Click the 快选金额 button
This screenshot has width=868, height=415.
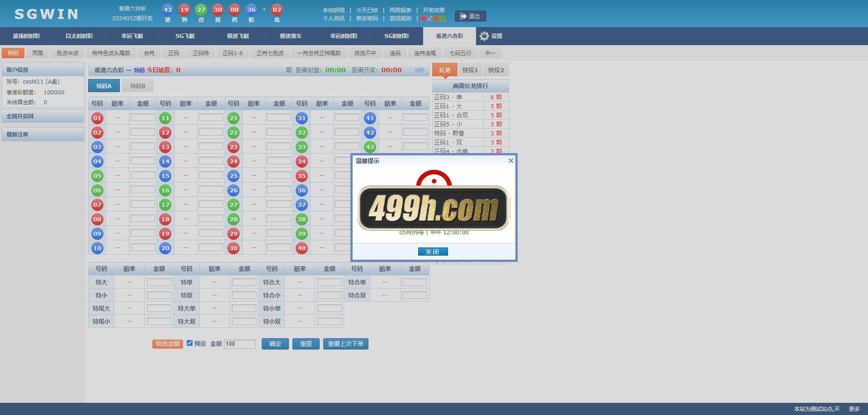point(168,344)
